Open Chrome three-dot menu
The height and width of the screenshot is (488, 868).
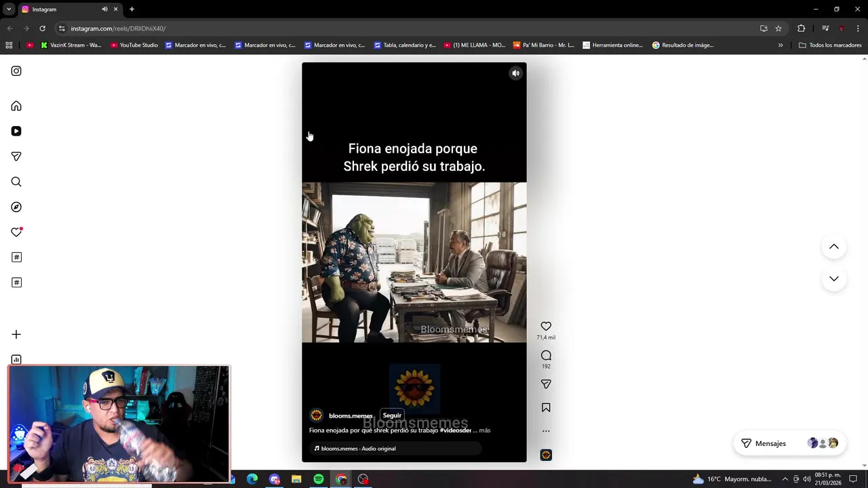pyautogui.click(x=858, y=28)
